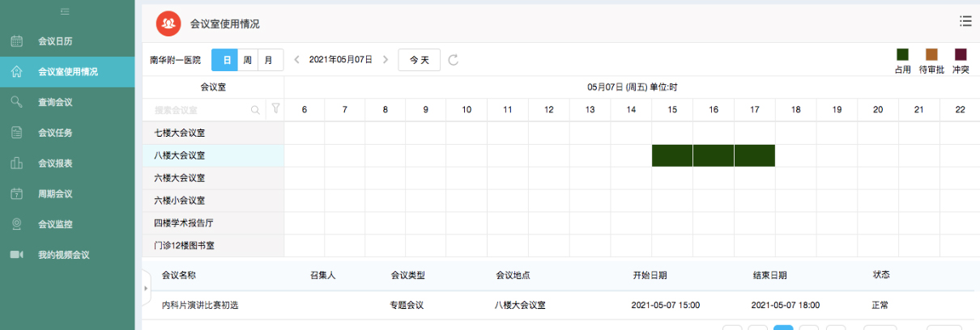980x330 pixels.
Task: Click the bar chart icon beside 会议报表
Action: tap(16, 163)
